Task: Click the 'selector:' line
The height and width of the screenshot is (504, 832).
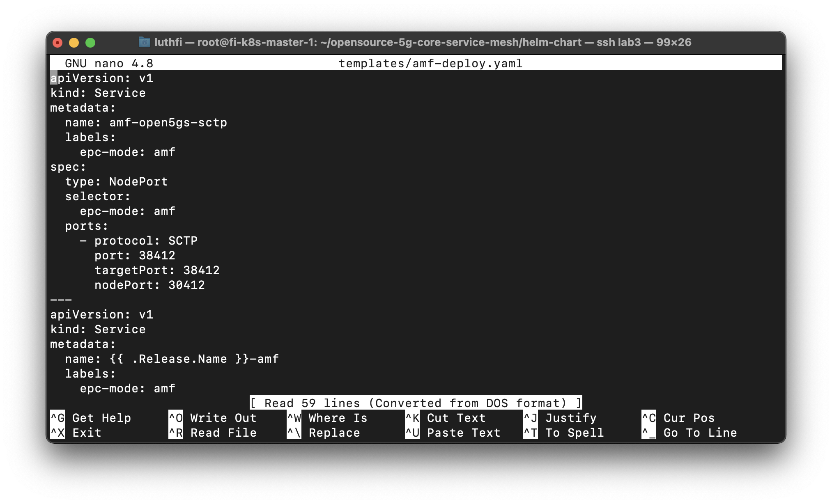Action: [x=98, y=196]
